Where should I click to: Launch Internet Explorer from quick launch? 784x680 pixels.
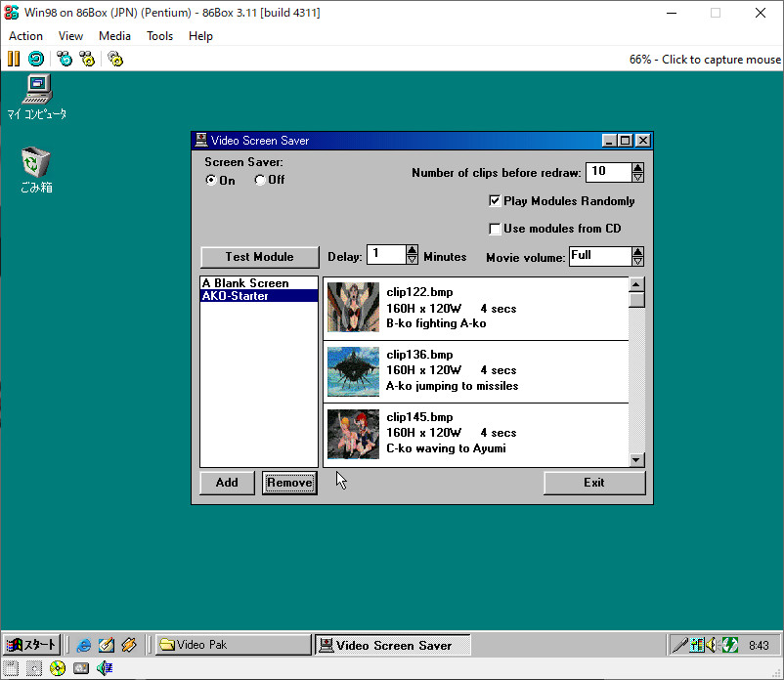tap(84, 645)
